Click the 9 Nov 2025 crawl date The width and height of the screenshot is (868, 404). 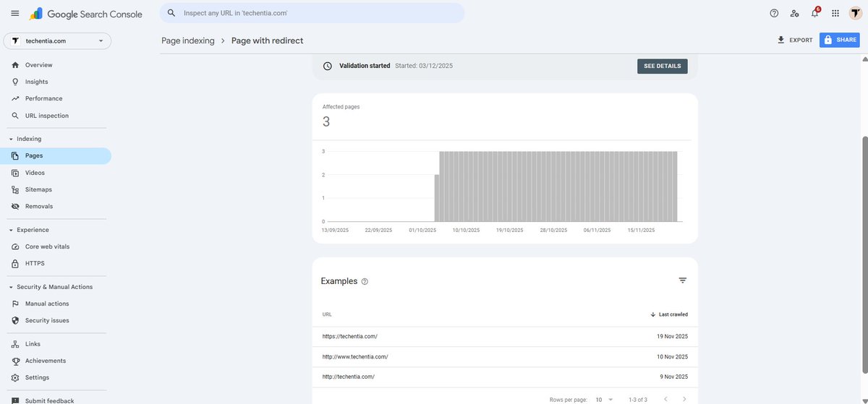pyautogui.click(x=674, y=377)
